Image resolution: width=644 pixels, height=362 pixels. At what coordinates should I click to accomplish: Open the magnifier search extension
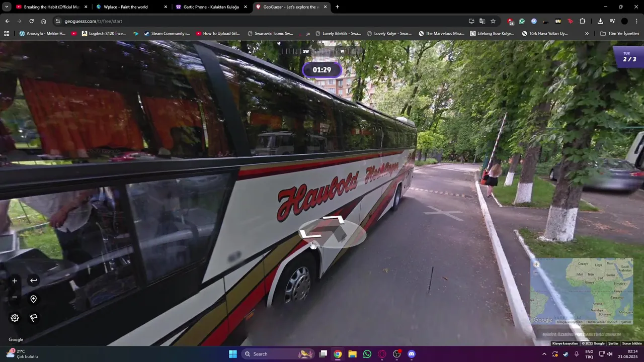[534, 21]
